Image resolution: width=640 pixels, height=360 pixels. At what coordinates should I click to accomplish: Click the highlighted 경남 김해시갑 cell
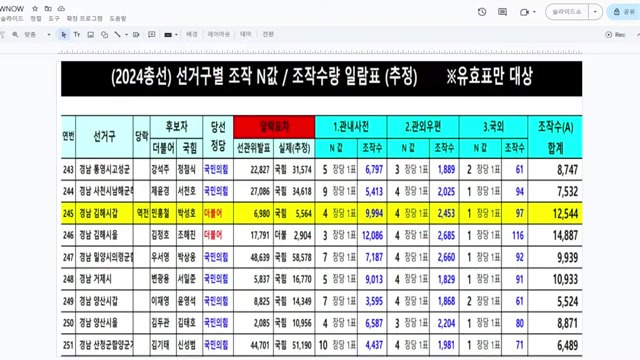[104, 213]
